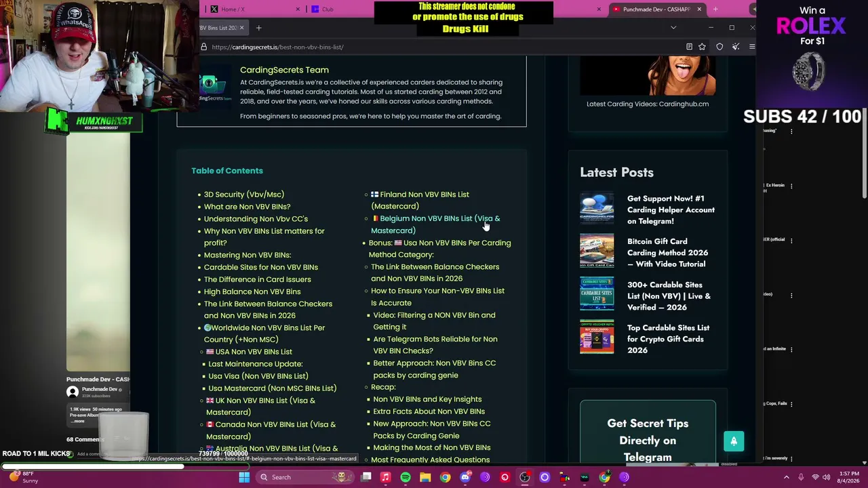Expand the video description with ...more
Screen dimensions: 868x488
(x=79, y=422)
